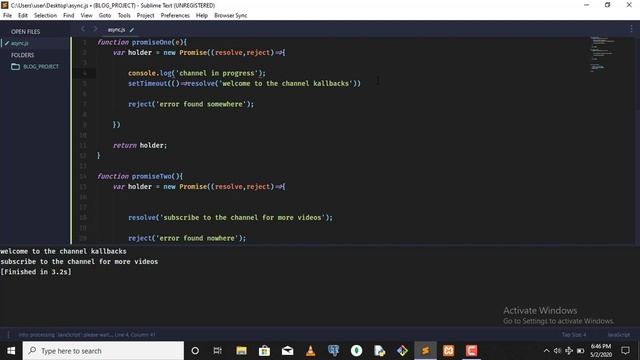
Task: Open the Tools menu
Action: point(124,16)
